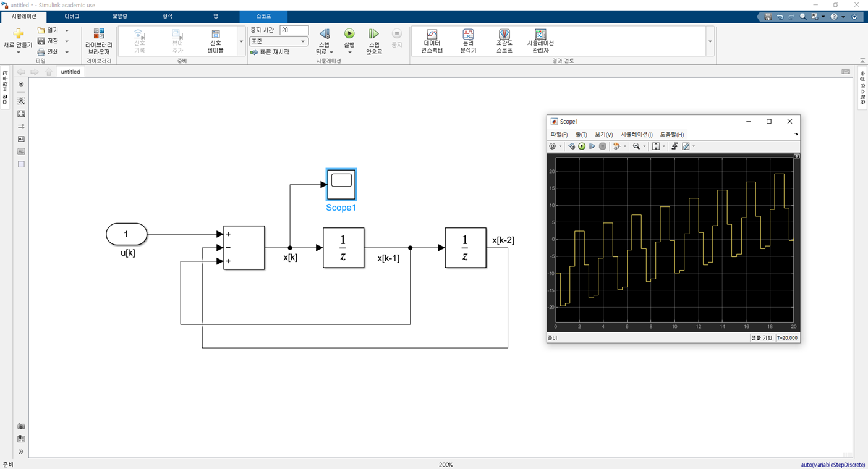Click the image palette icon
Viewport: 868px width, 469px height.
(21, 151)
